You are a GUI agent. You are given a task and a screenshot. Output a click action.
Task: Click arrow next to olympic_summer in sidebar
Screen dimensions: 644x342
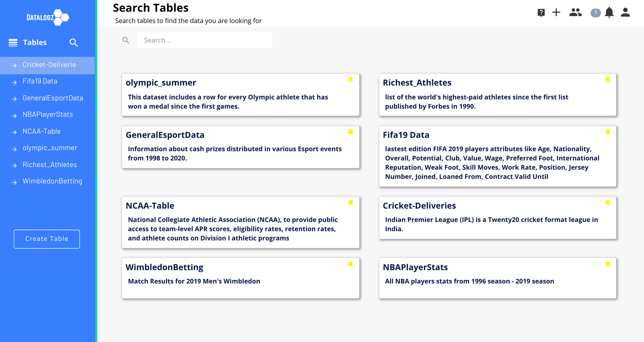point(14,149)
